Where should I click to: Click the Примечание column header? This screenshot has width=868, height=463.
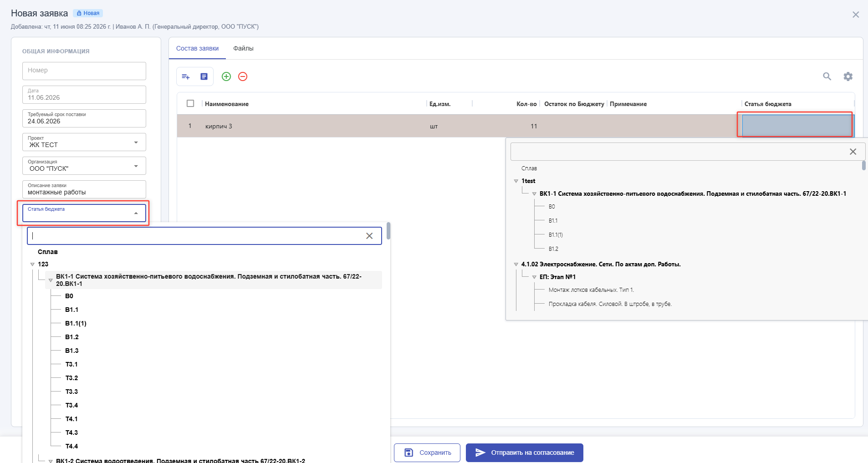tap(628, 104)
